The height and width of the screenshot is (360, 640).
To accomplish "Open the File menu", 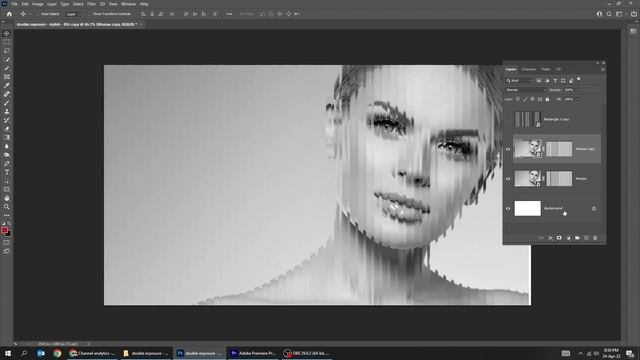I will coord(14,4).
